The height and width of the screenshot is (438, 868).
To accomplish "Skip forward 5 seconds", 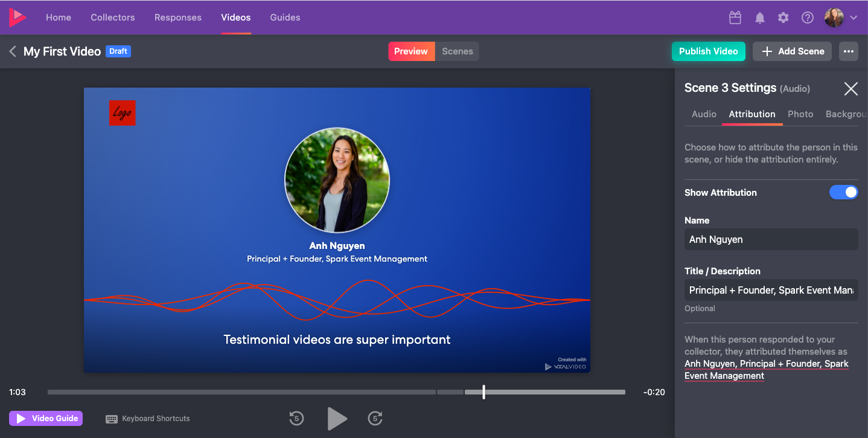I will point(375,418).
